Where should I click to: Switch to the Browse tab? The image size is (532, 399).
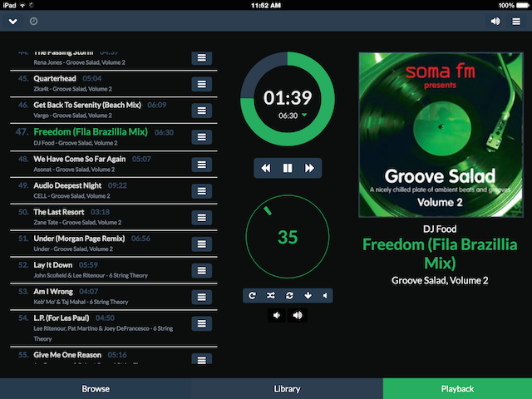click(96, 388)
